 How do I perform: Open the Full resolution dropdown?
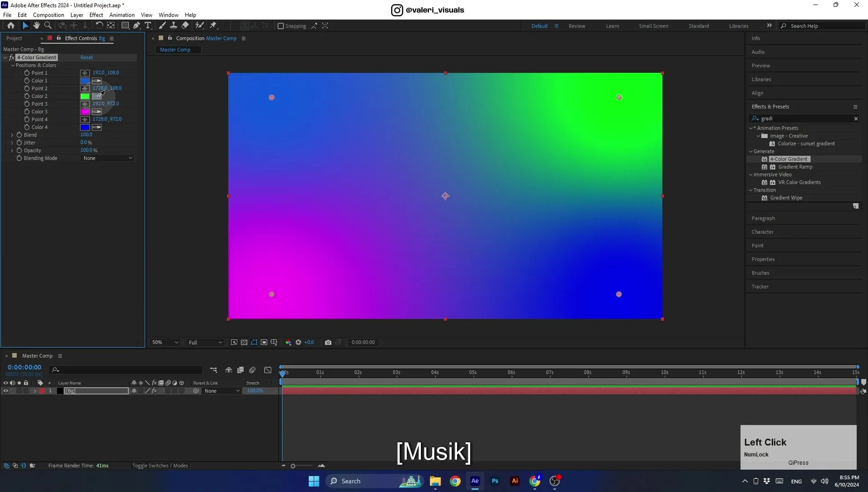coord(205,342)
